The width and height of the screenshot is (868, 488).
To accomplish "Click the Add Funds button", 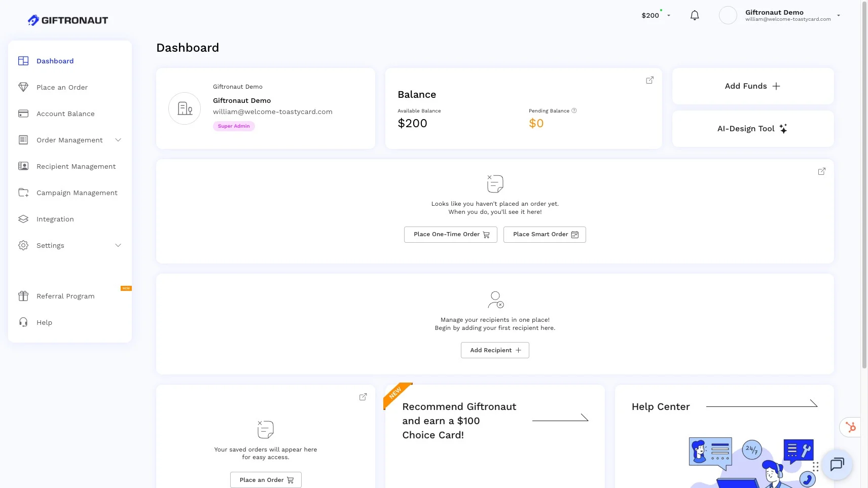I will [x=753, y=86].
